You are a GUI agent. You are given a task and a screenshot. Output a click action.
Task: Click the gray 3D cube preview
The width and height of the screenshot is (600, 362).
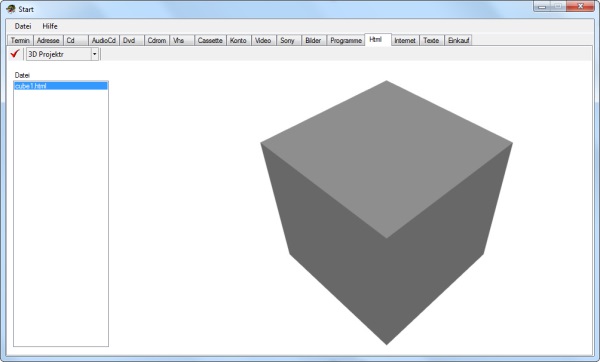click(x=386, y=212)
